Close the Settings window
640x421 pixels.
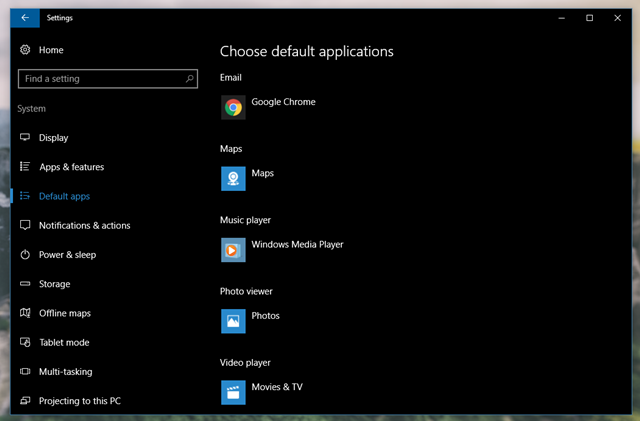(618, 18)
